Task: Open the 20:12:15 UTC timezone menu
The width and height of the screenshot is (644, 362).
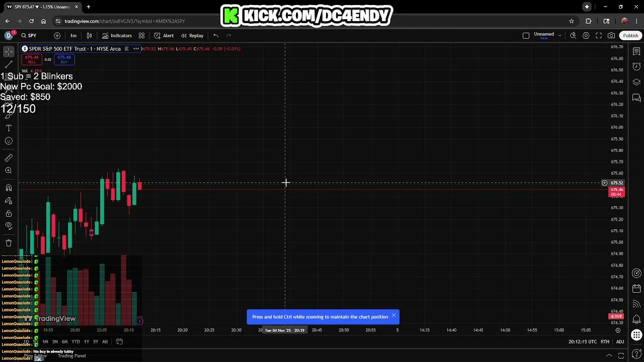Action: click(x=583, y=342)
